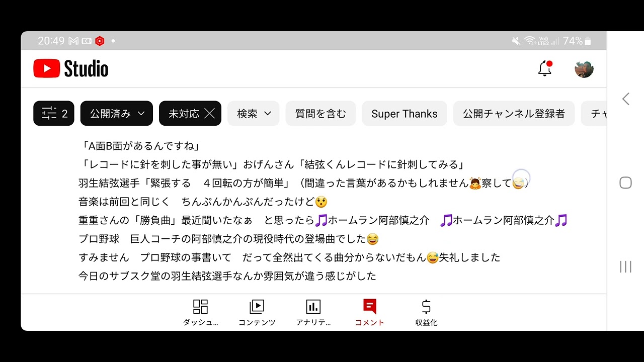Remove the 未対応 filter with the X
The image size is (644, 362).
click(210, 114)
